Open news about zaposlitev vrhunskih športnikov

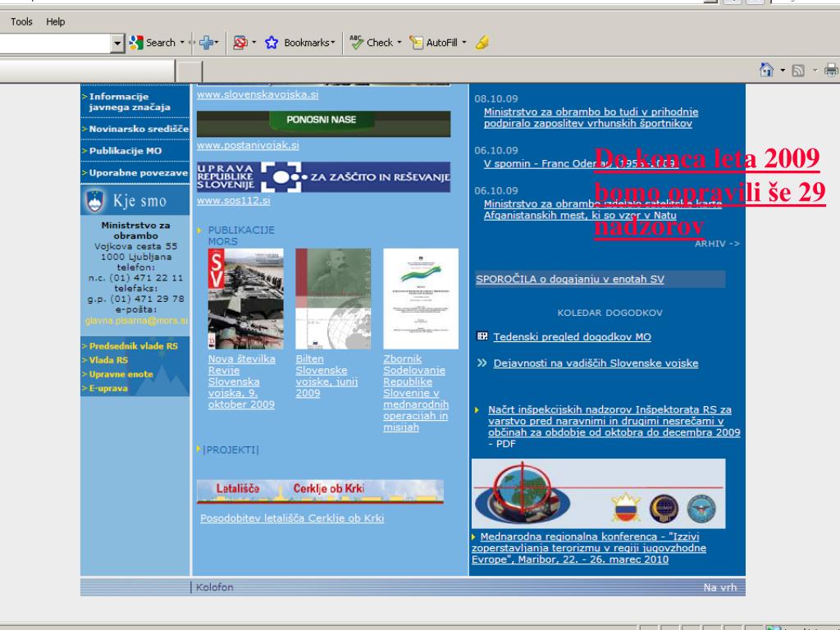pyautogui.click(x=591, y=117)
